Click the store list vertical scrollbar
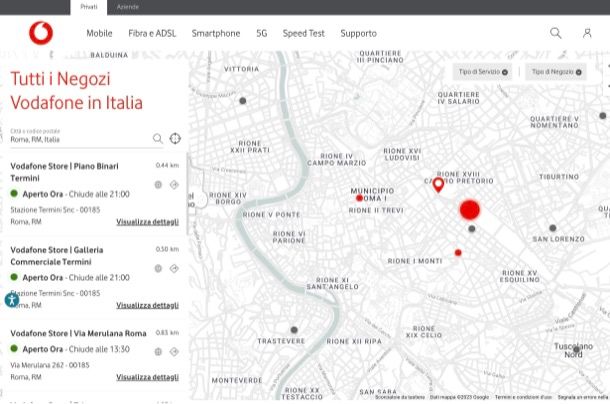 click(x=188, y=194)
